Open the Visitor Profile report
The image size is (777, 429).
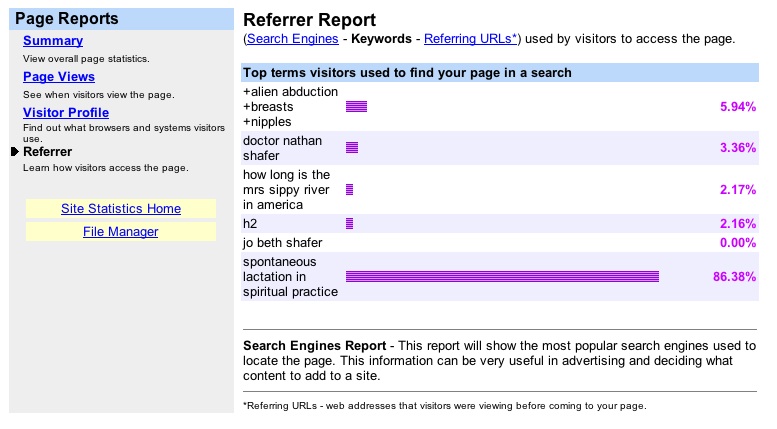(66, 113)
